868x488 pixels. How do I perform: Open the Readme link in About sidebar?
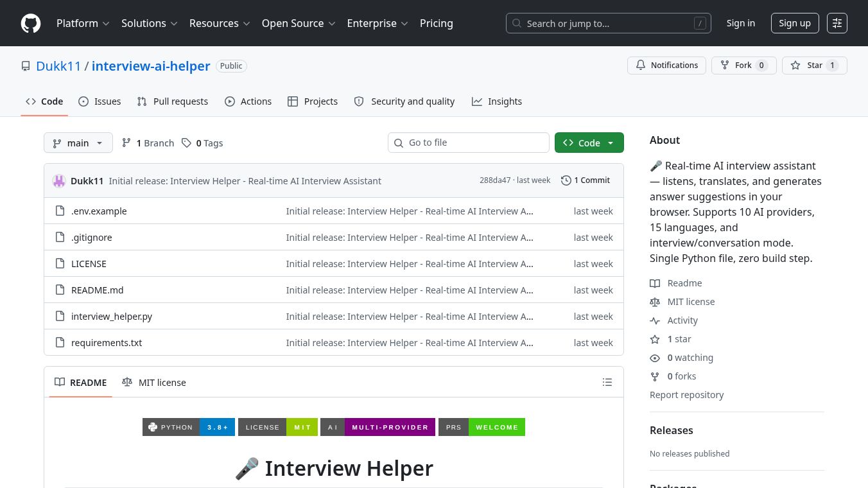point(676,283)
